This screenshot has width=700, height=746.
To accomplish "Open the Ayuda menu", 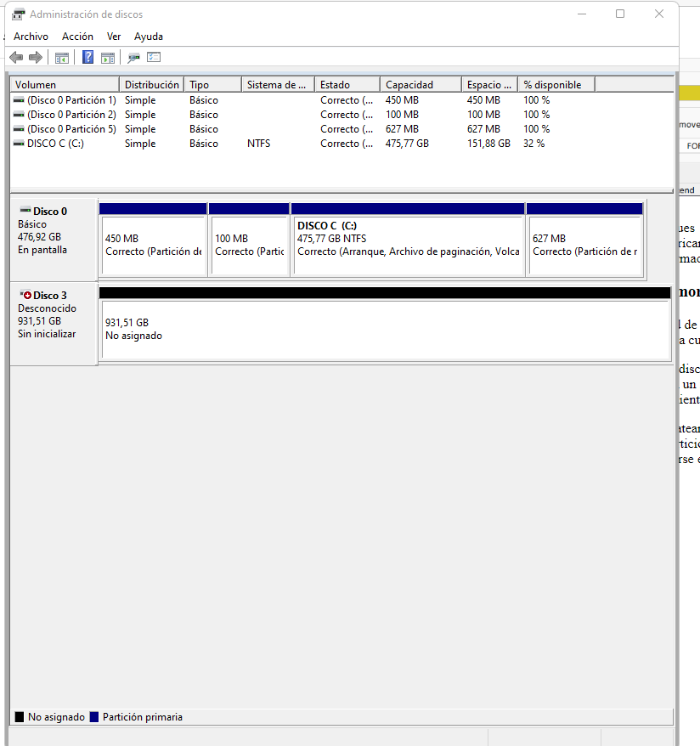I will click(x=149, y=37).
